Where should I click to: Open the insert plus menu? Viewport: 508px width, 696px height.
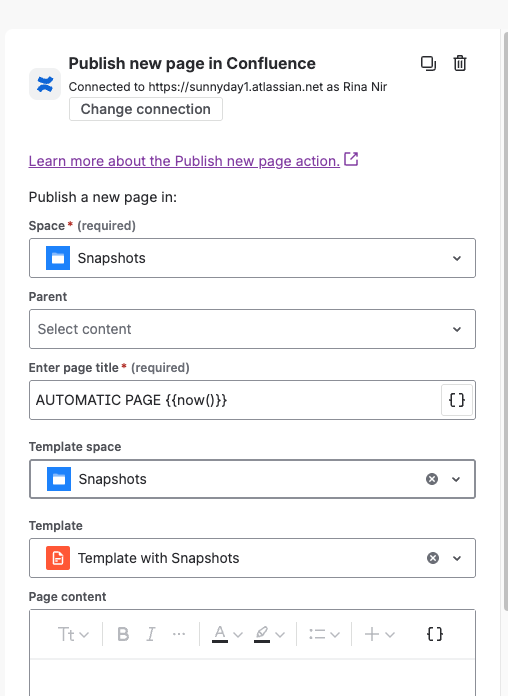tap(379, 634)
